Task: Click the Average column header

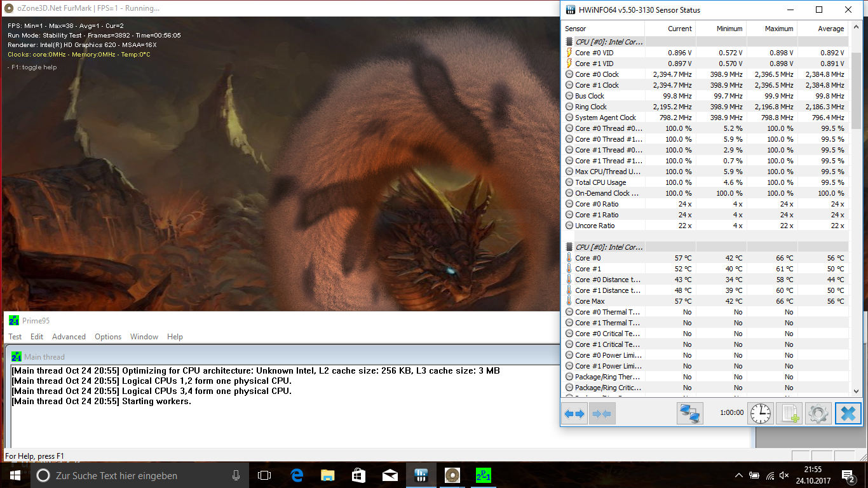Action: [x=823, y=29]
